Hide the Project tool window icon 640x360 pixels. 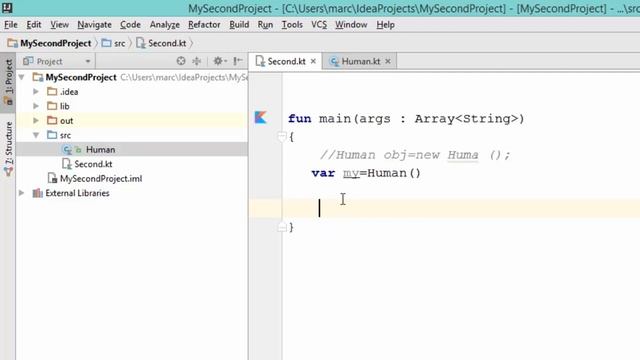238,61
